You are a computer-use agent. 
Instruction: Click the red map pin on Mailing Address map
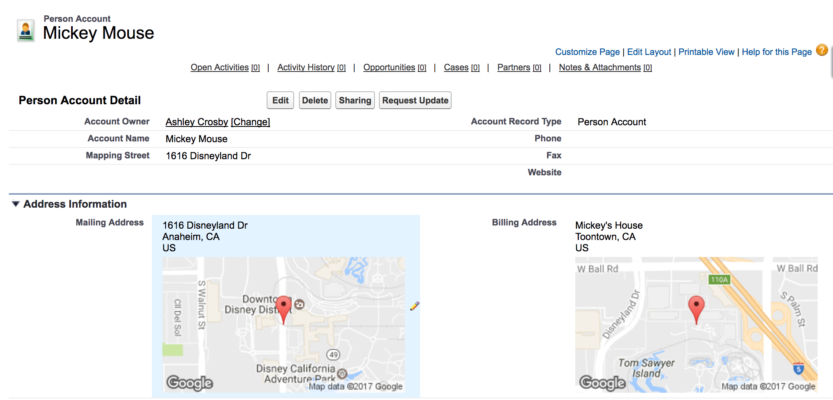[x=285, y=310]
